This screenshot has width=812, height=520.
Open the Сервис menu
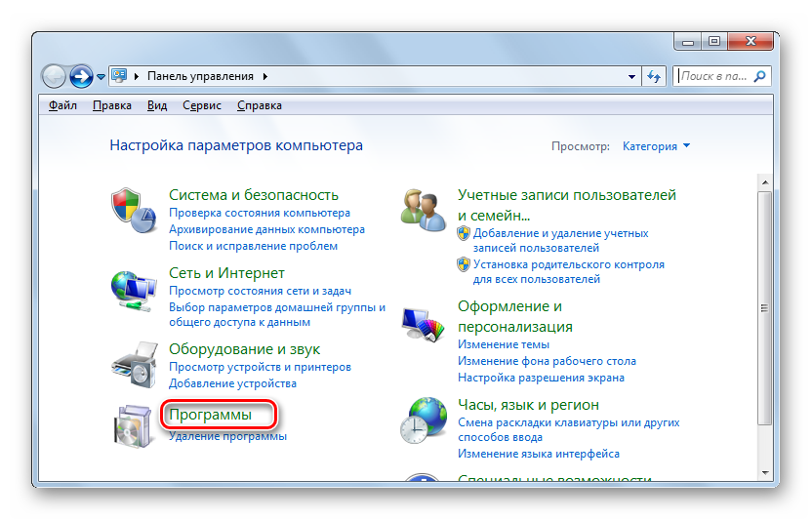202,105
